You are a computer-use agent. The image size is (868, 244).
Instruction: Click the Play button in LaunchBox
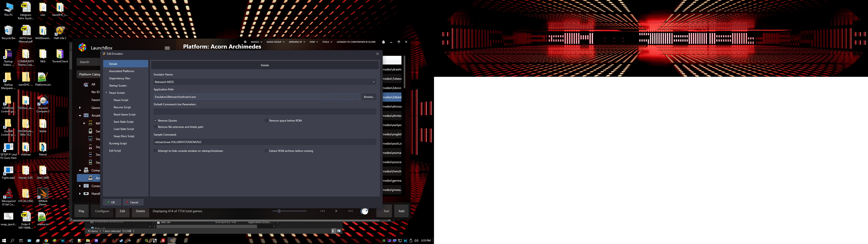coord(82,211)
